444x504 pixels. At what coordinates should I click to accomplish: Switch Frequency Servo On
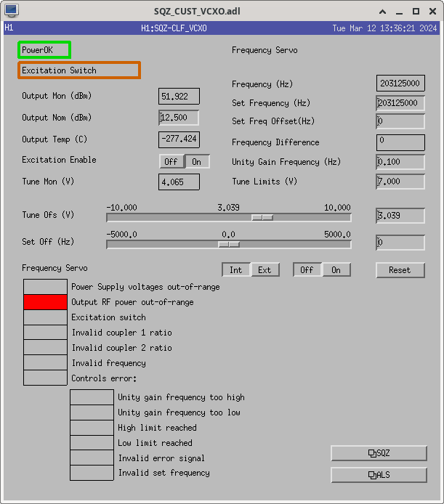[x=336, y=270]
